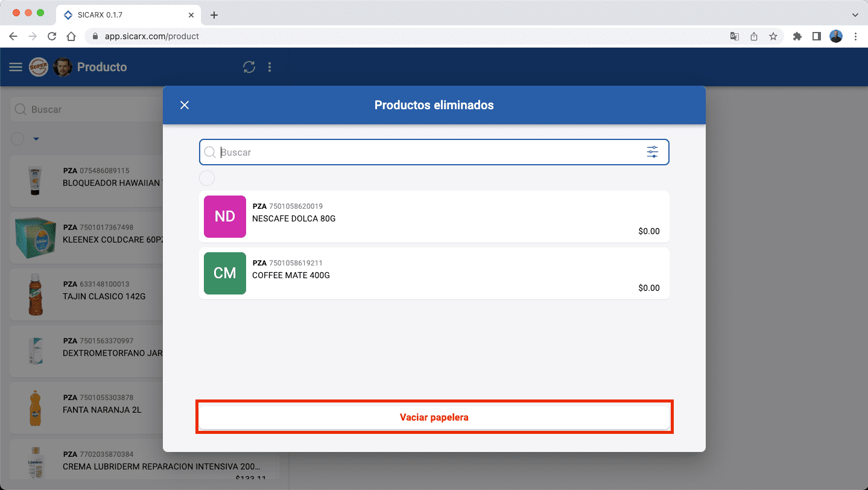Open the hamburger navigation menu
The width and height of the screenshot is (868, 490).
[x=16, y=67]
